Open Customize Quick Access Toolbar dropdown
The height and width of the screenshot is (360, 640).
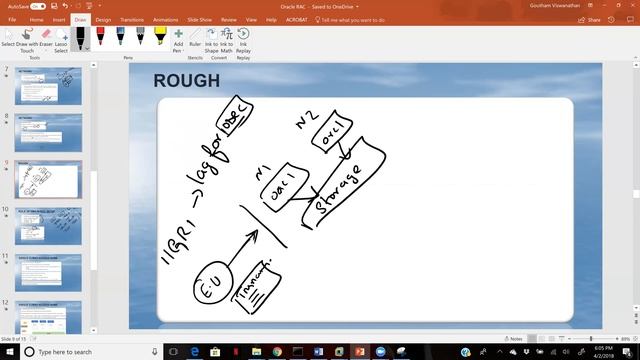pos(100,6)
